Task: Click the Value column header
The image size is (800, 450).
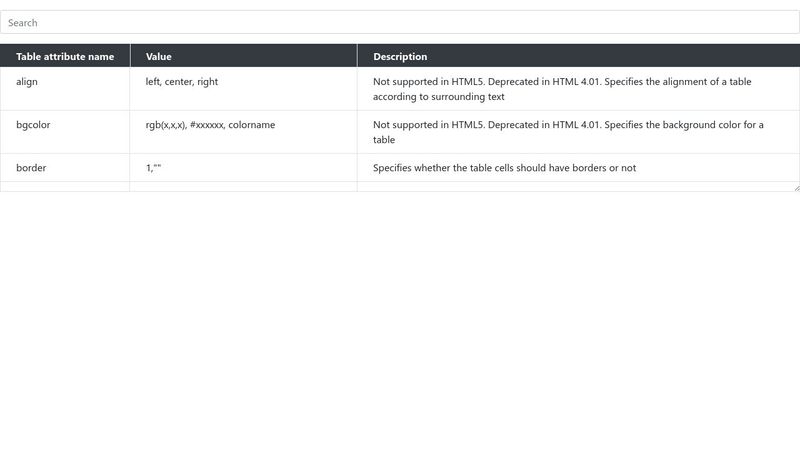Action: pyautogui.click(x=243, y=56)
